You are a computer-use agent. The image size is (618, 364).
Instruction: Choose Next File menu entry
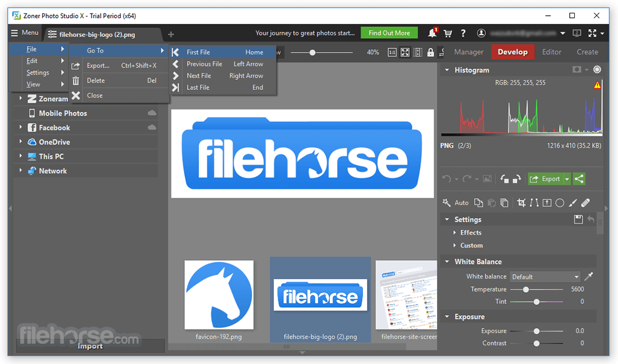coord(223,76)
